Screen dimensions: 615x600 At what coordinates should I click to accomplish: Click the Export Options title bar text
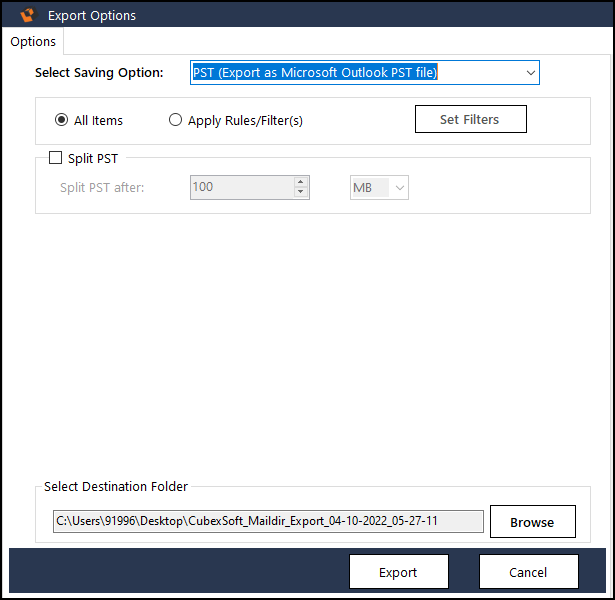92,15
